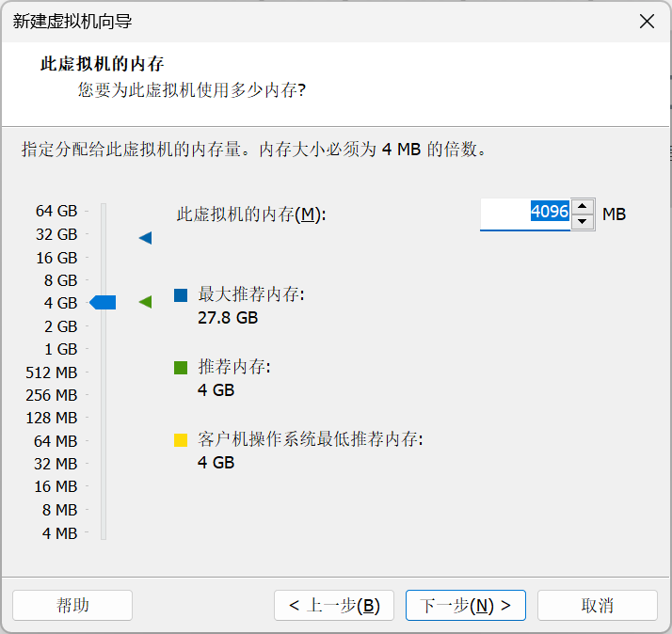Click the green recommended memory arrow
672x634 pixels.
point(145,302)
